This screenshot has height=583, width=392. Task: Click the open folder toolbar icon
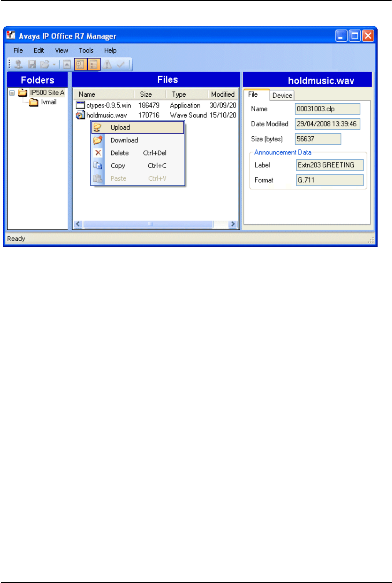(45, 64)
